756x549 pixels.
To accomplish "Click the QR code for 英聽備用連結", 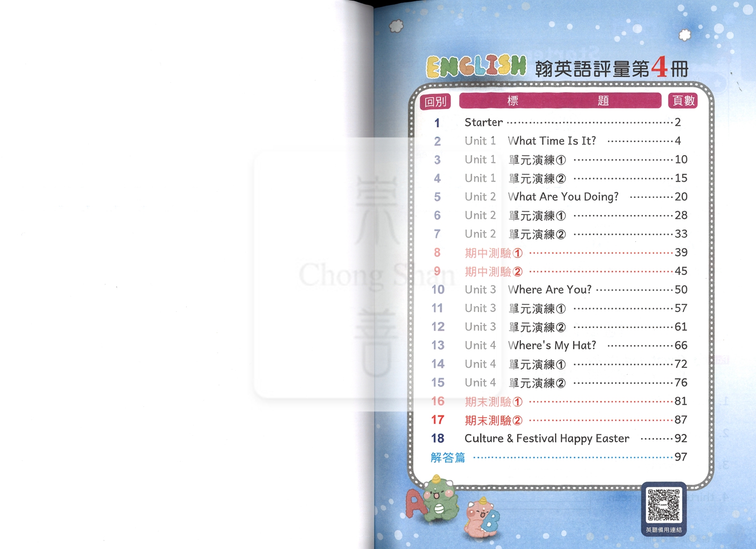I will point(664,505).
